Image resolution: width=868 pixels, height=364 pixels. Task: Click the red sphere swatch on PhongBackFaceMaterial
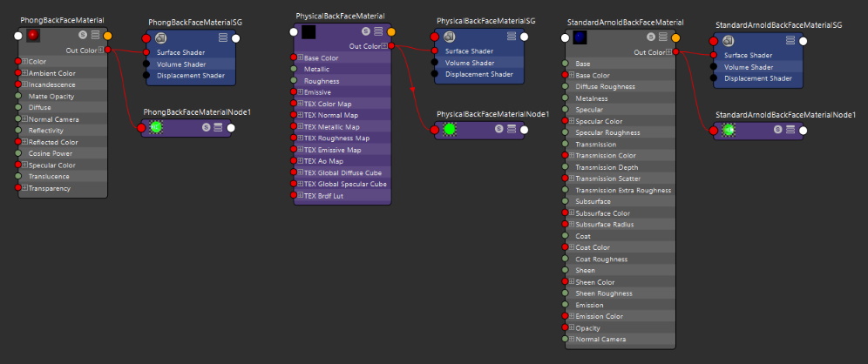(x=33, y=36)
